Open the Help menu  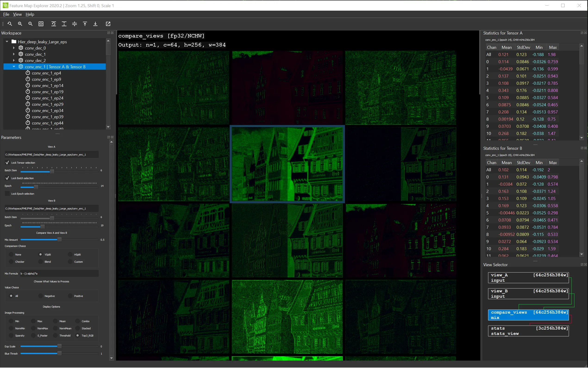[x=30, y=14]
